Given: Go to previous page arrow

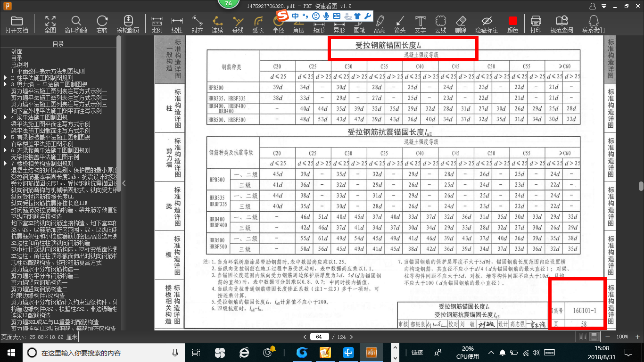Looking at the screenshot, I should pyautogui.click(x=305, y=337).
